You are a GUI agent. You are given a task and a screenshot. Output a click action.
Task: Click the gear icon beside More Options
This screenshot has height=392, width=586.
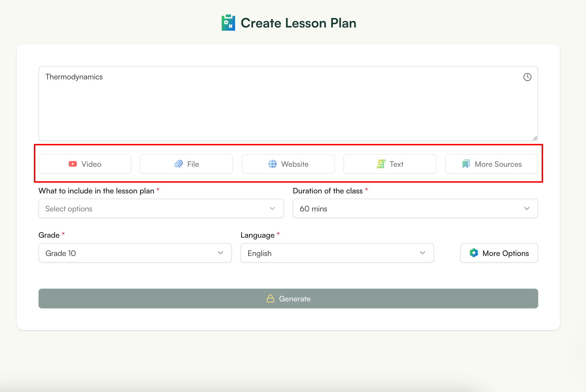pos(474,253)
